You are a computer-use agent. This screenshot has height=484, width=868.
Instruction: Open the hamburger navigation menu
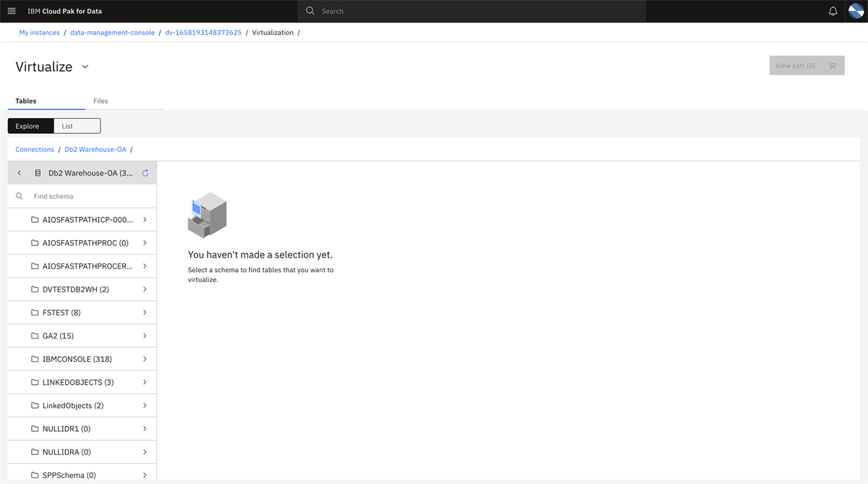coord(11,11)
